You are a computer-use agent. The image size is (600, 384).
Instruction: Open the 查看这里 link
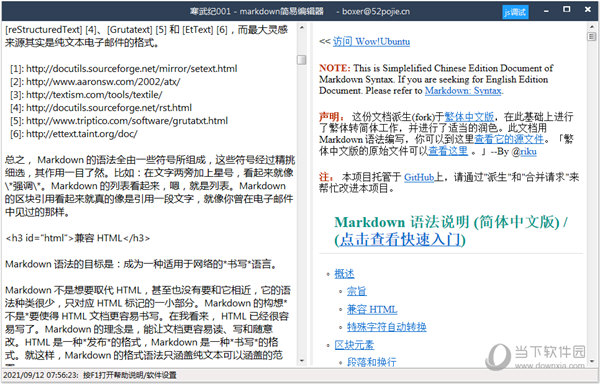pos(448,151)
